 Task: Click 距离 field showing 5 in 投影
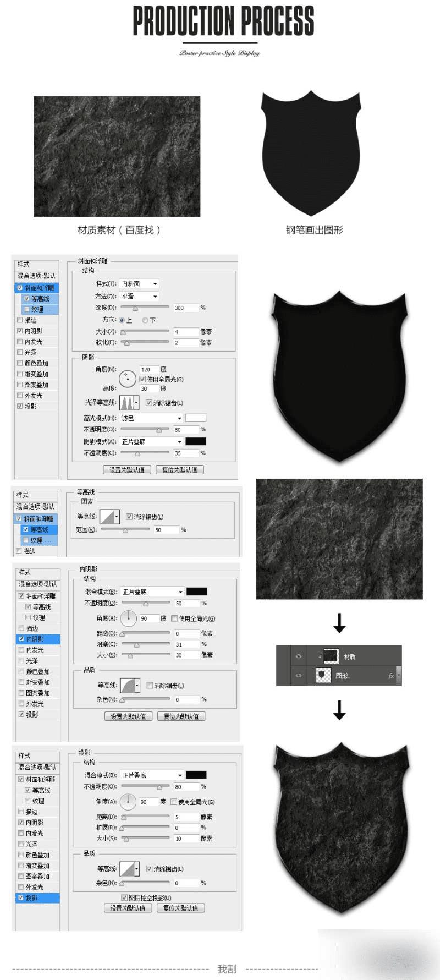click(186, 817)
